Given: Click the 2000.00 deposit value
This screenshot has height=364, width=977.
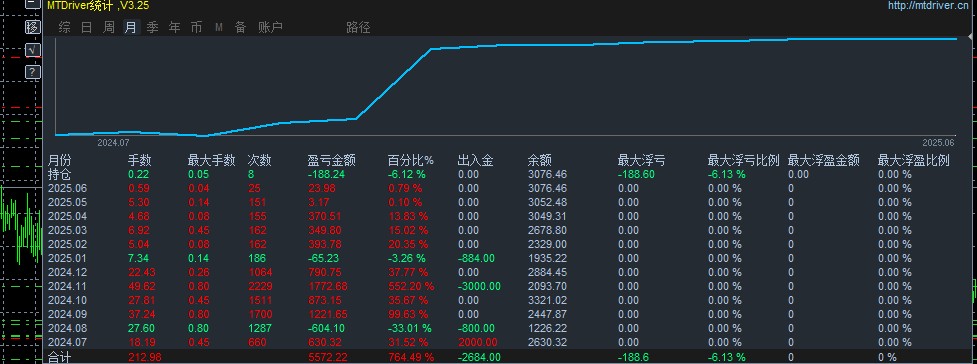Looking at the screenshot, I should coord(477,342).
